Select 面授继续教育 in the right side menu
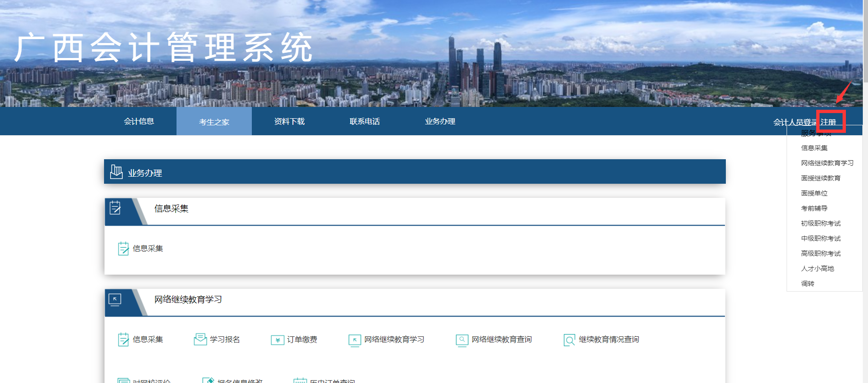Screen dimensions: 868x383 point(820,178)
